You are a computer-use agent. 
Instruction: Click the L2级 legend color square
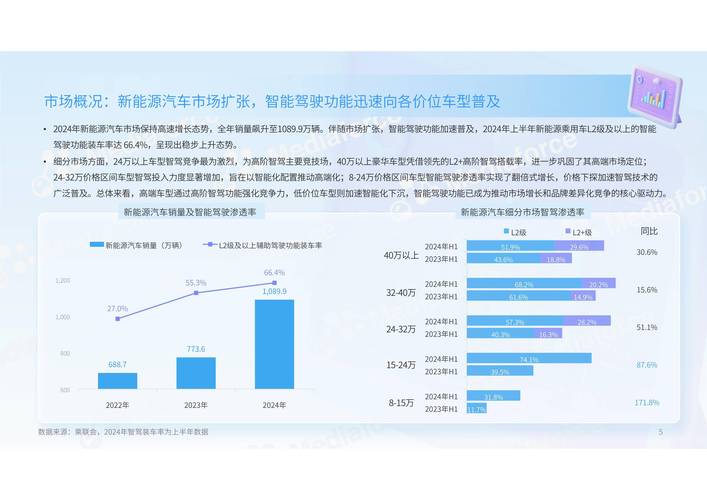point(508,231)
